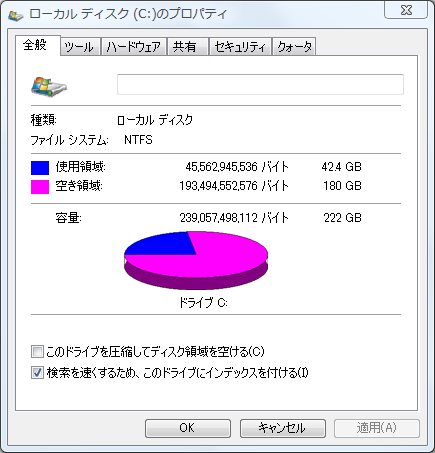Click the 適用(A) button
Screen dimensions: 435x453
click(x=377, y=428)
